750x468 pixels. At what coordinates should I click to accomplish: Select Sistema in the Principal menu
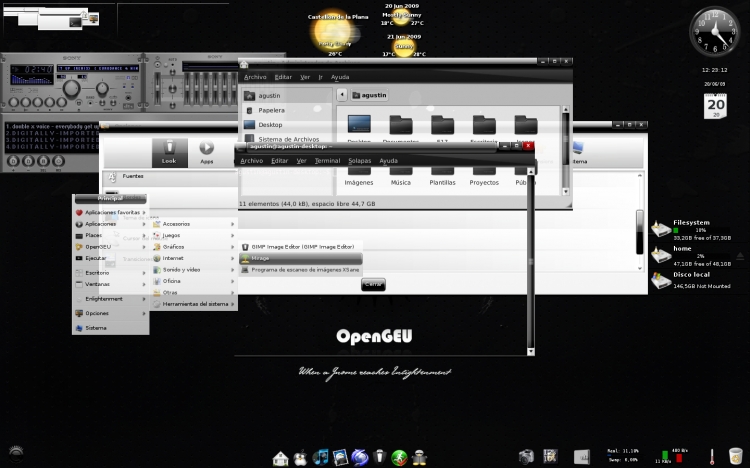(110, 328)
